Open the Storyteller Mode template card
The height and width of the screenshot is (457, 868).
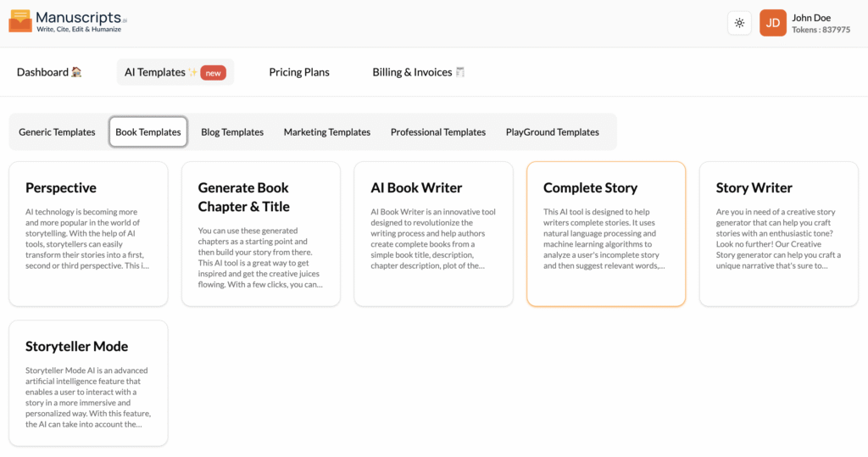[88, 382]
